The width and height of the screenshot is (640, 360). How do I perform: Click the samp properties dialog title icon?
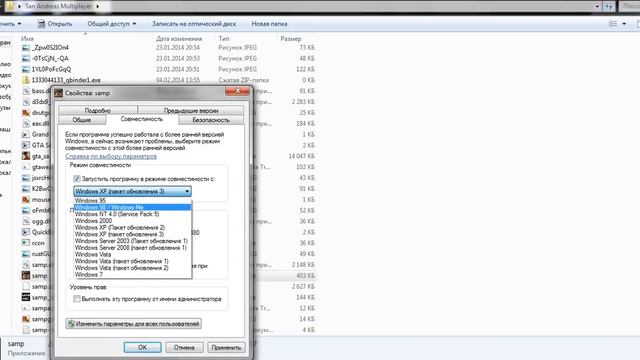point(59,93)
